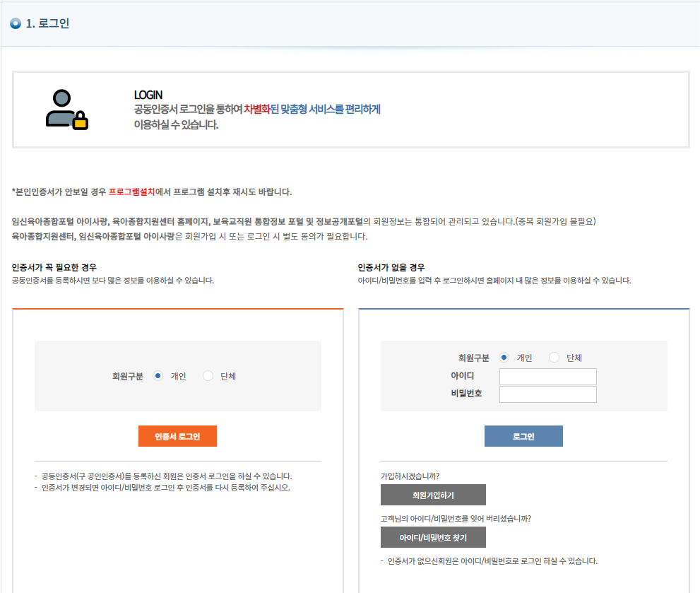Screen dimensions: 700x593
Task: Click the 회원가입하기 button
Action: (x=432, y=495)
